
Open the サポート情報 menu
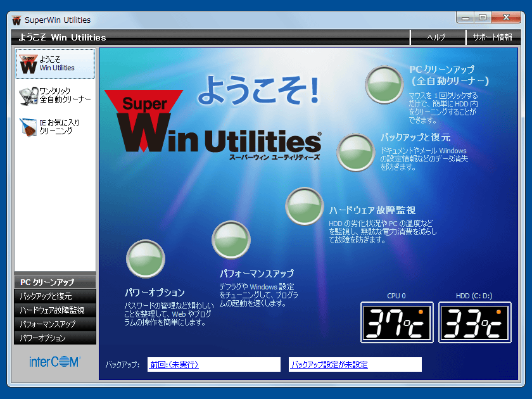click(492, 37)
